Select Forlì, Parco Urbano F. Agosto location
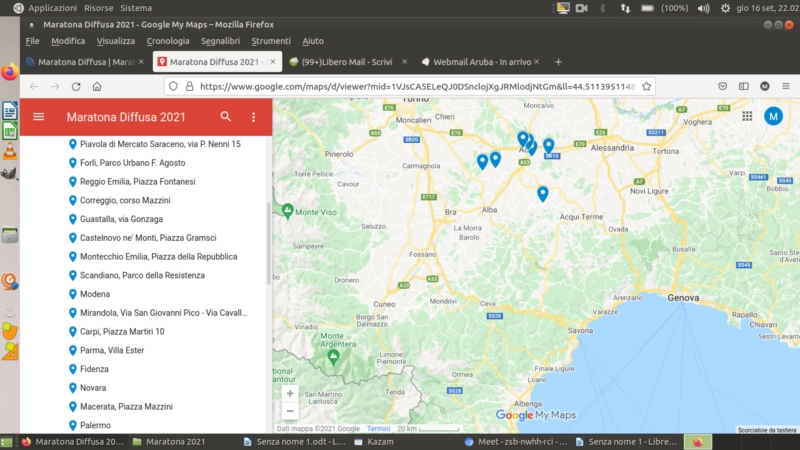The width and height of the screenshot is (800, 450). [133, 163]
